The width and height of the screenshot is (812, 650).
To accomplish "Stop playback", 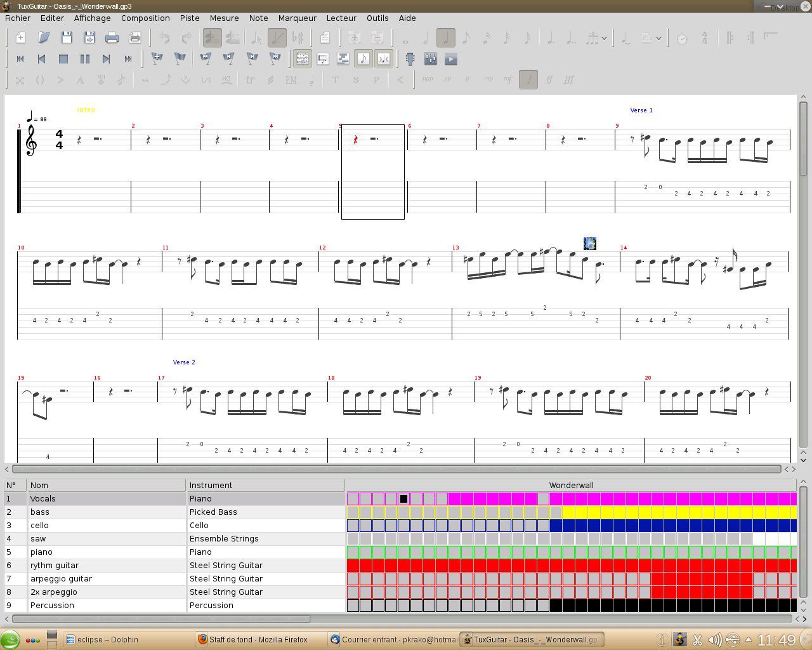I will tap(63, 58).
